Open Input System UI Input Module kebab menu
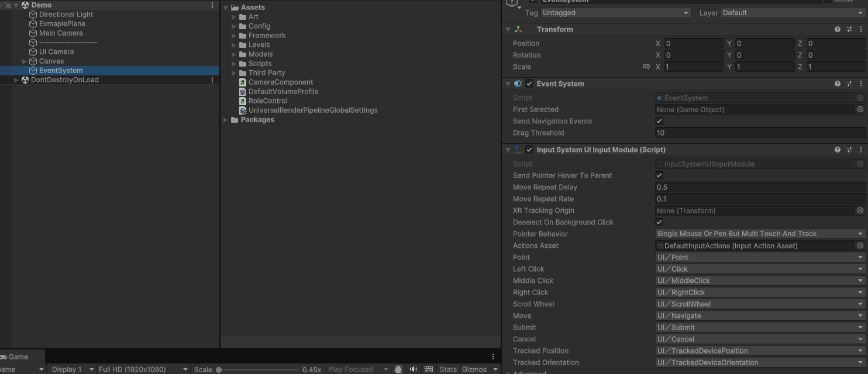The image size is (868, 374). click(861, 150)
